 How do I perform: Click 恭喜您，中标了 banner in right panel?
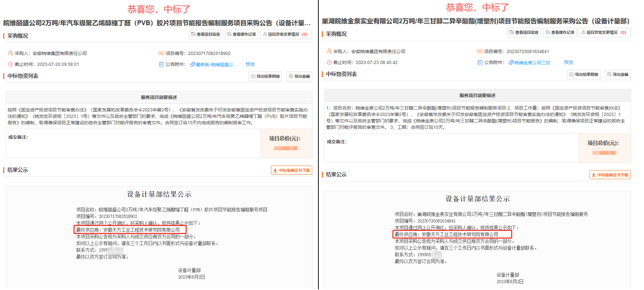477,7
